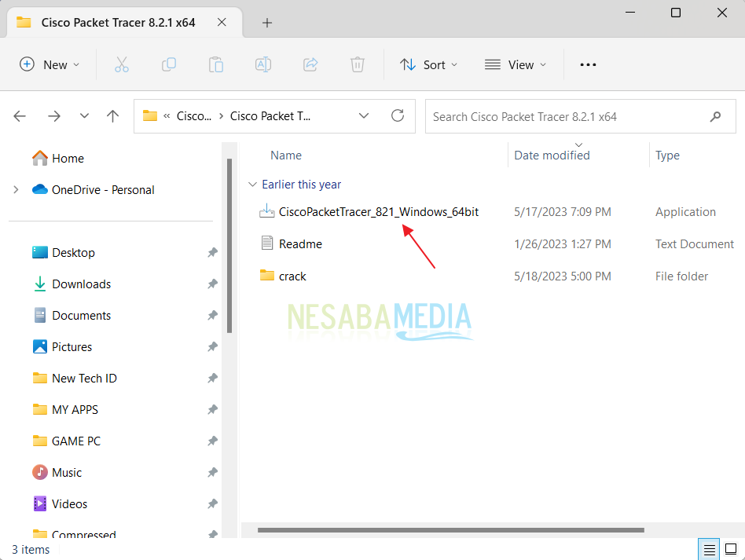The height and width of the screenshot is (560, 745).
Task: Refresh the current folder view
Action: 398,116
